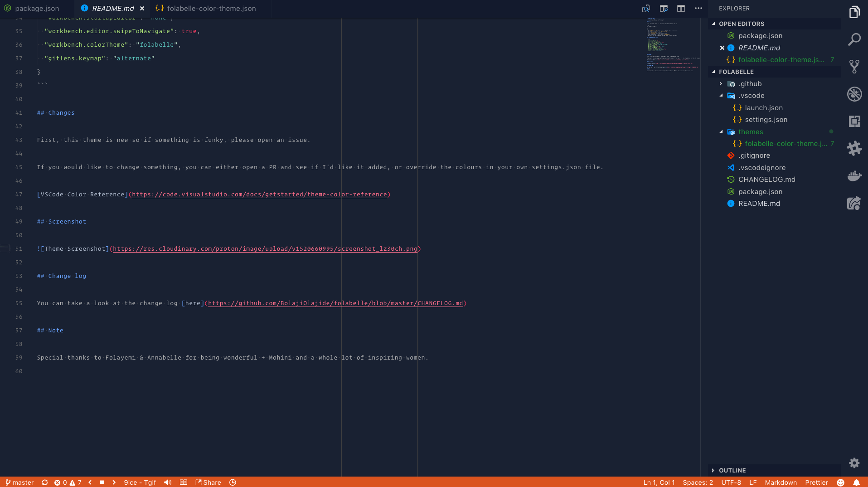Open the Manage gear icon
868x487 pixels.
[x=854, y=463]
